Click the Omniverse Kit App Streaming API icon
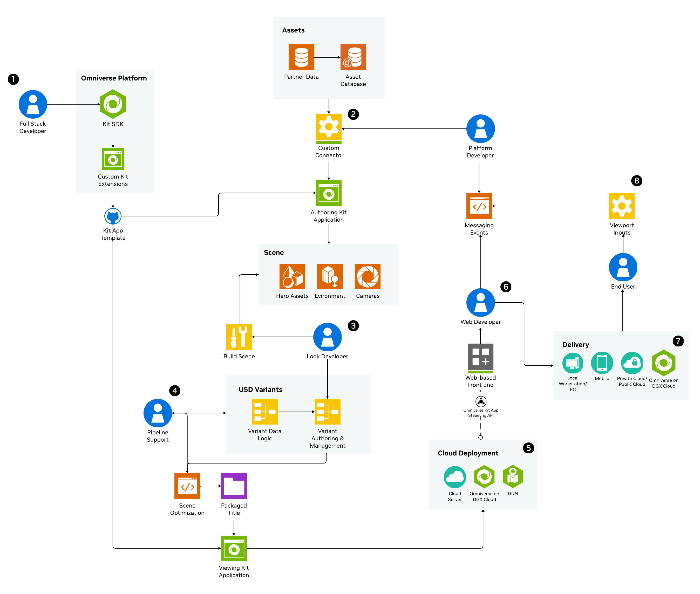 coord(481,401)
